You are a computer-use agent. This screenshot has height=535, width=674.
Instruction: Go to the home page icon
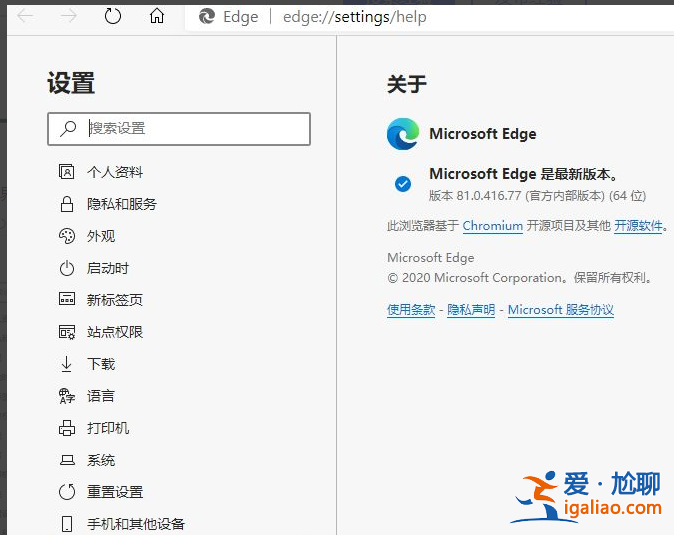(157, 16)
